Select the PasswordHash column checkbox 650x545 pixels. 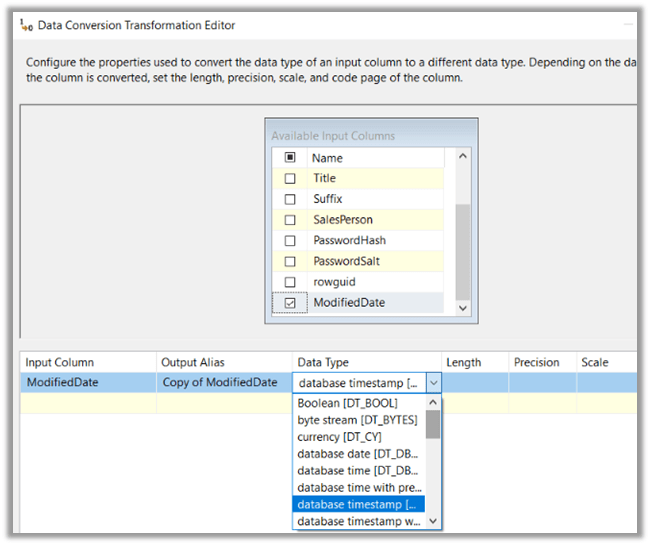(290, 241)
